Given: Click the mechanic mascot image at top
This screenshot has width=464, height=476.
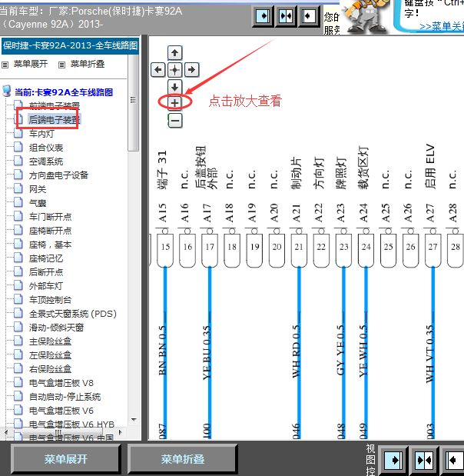Looking at the screenshot, I should [366, 17].
